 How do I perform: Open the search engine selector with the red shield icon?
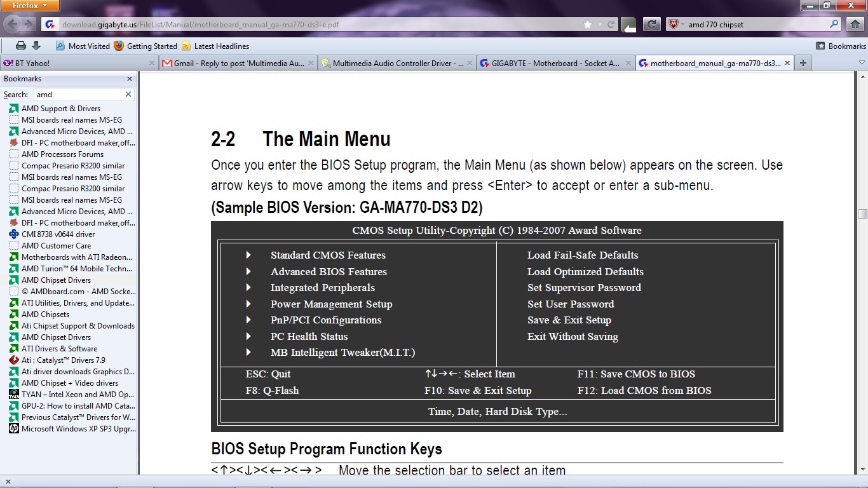click(x=677, y=25)
